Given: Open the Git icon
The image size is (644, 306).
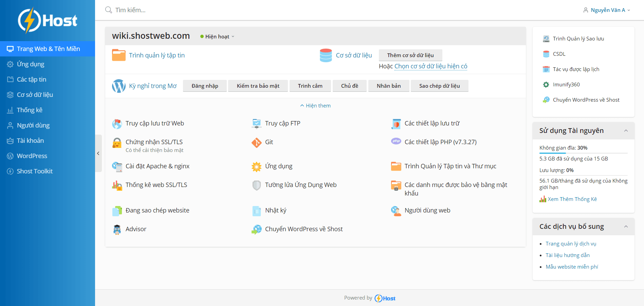Looking at the screenshot, I should tap(256, 142).
